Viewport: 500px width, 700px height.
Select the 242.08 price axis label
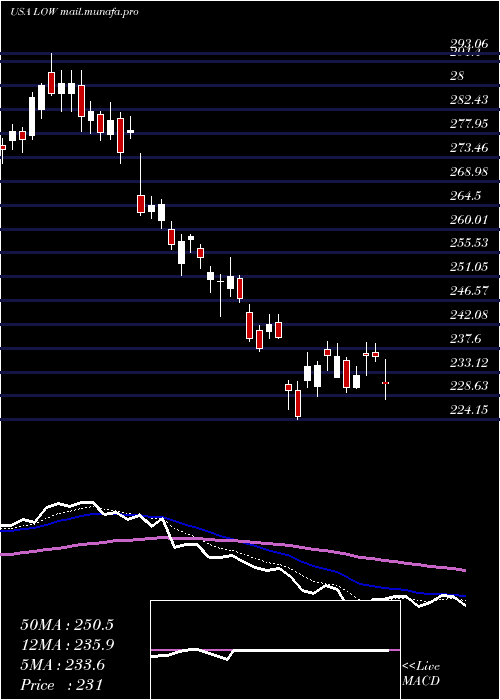coord(468,315)
